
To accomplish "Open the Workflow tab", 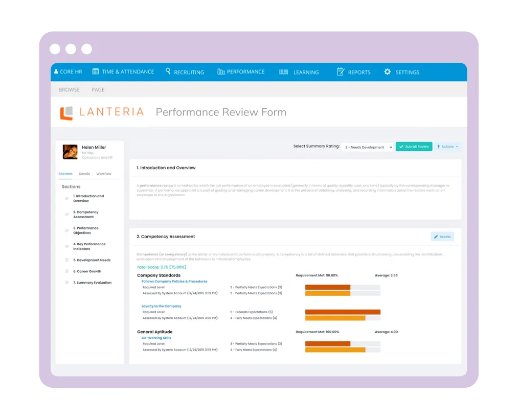I will point(104,174).
